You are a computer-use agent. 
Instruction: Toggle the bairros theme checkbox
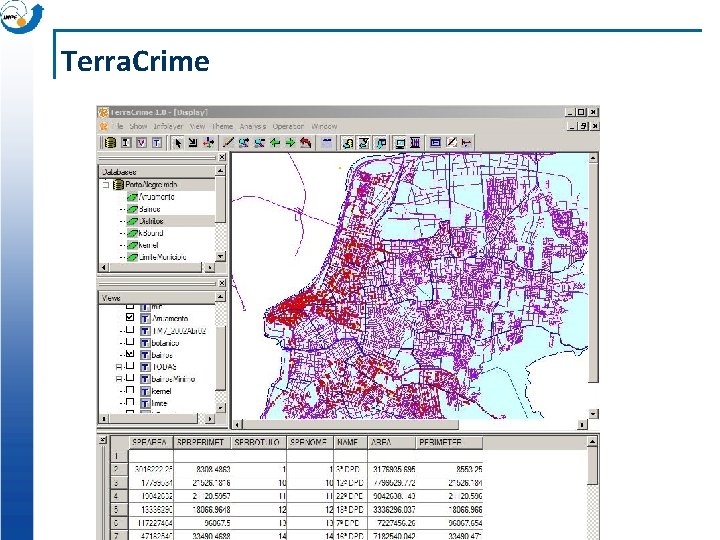pos(129,354)
